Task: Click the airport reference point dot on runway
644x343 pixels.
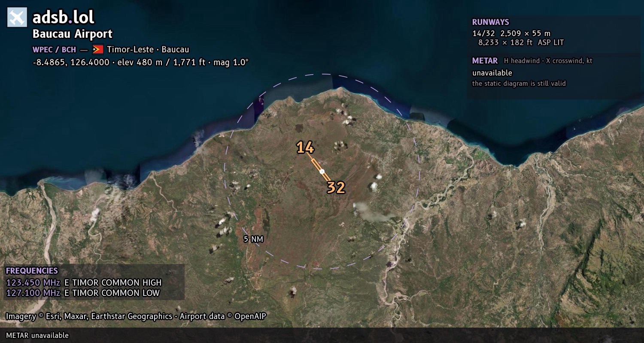Action: 322,171
